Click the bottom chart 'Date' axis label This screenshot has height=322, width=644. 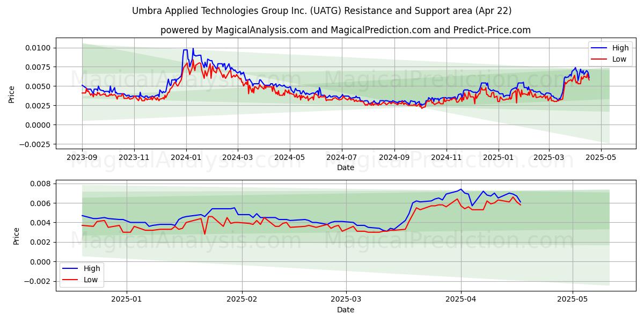click(x=346, y=310)
